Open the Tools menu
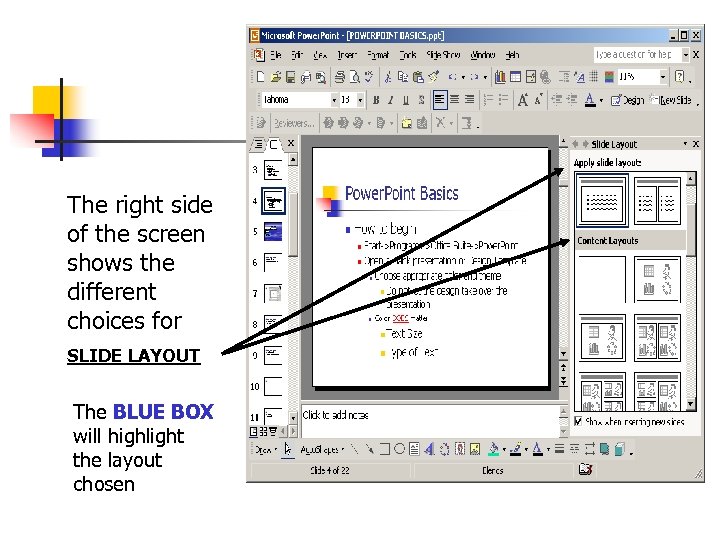Screen dimensions: 720x540 (407, 55)
